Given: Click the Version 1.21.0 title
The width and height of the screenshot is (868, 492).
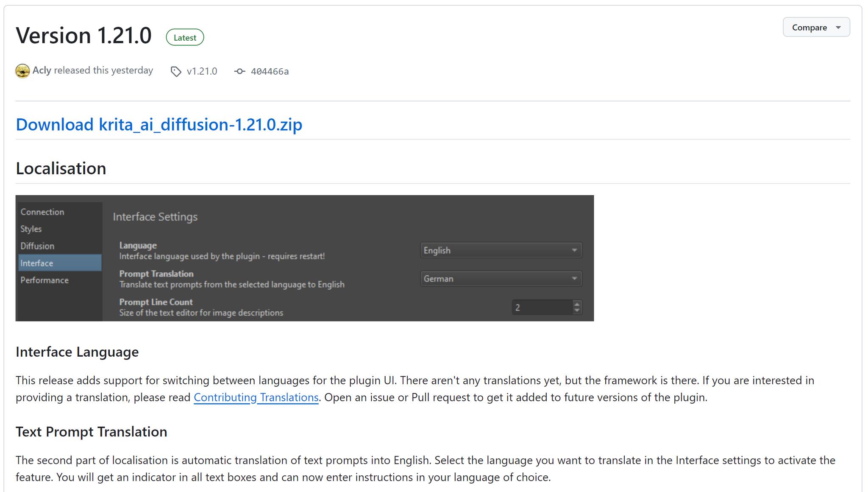Looking at the screenshot, I should pyautogui.click(x=83, y=35).
